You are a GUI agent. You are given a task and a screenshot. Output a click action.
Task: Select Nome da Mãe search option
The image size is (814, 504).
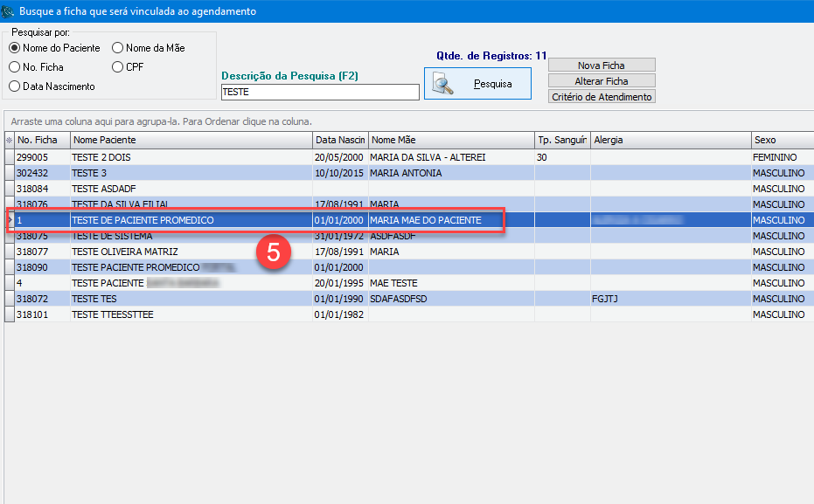pos(118,48)
